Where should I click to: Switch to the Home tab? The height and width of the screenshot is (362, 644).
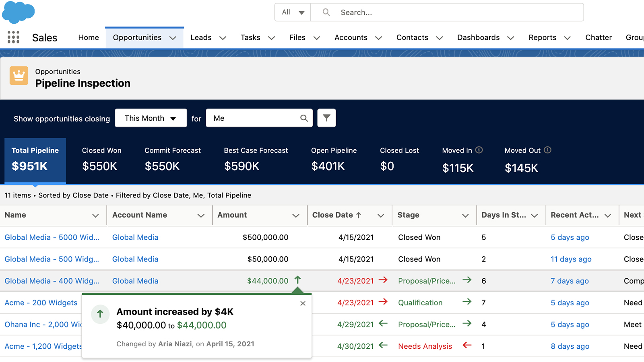coord(88,37)
